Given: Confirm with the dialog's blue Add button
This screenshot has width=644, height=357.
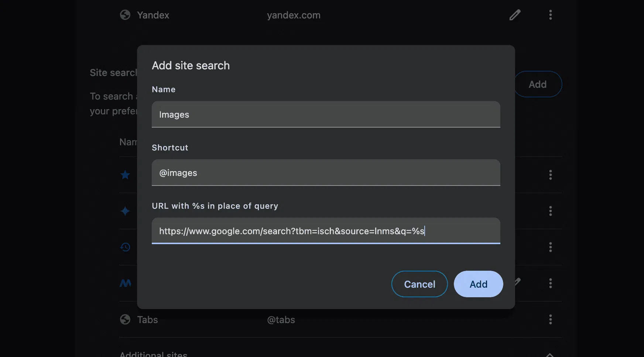Looking at the screenshot, I should 478,284.
